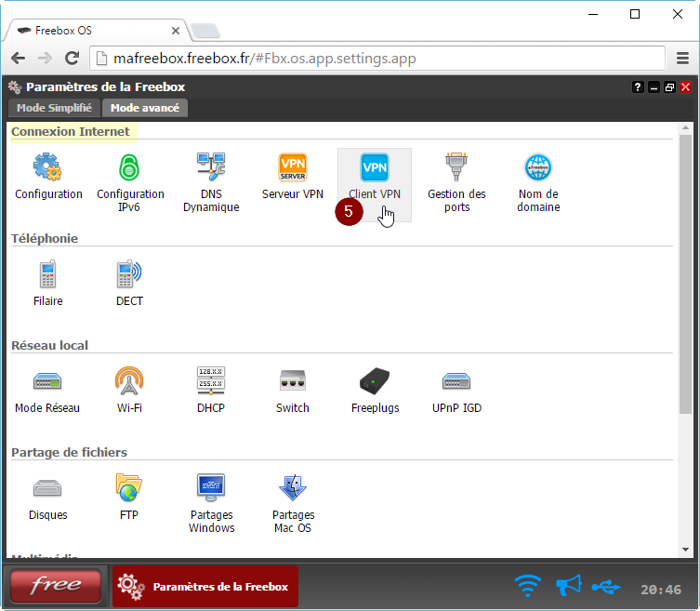Click the Connexion Internet section heading
The image size is (700, 611).
click(x=71, y=132)
